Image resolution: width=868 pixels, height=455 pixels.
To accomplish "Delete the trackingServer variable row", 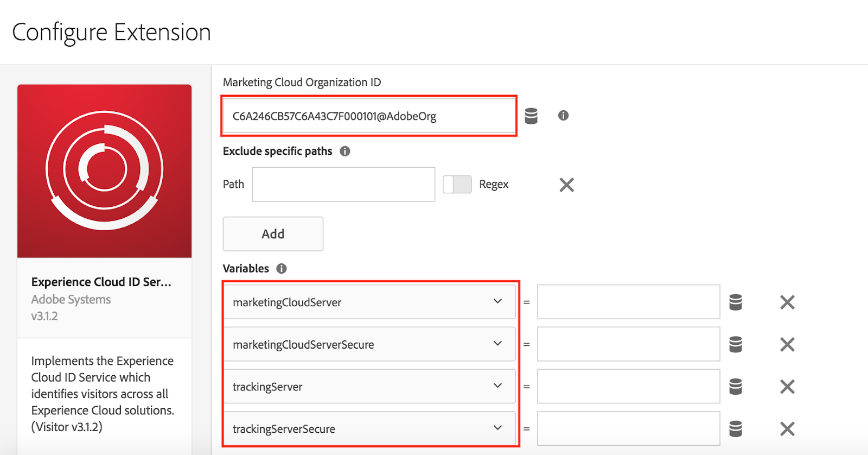I will click(787, 387).
